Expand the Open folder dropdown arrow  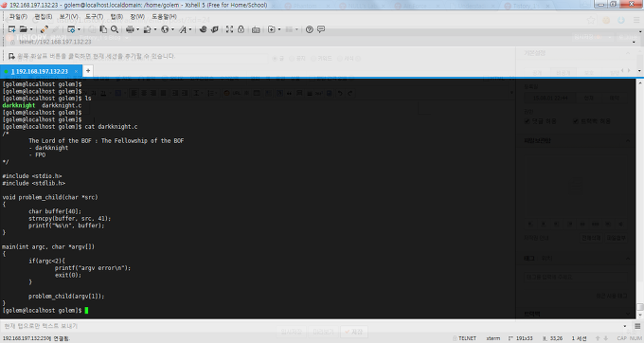coord(31,29)
